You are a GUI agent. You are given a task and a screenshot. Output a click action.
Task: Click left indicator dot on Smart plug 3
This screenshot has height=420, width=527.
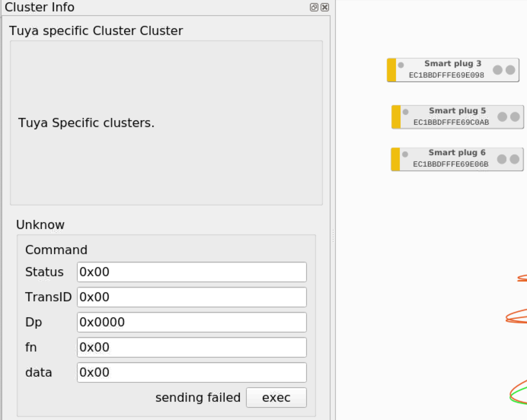point(401,65)
